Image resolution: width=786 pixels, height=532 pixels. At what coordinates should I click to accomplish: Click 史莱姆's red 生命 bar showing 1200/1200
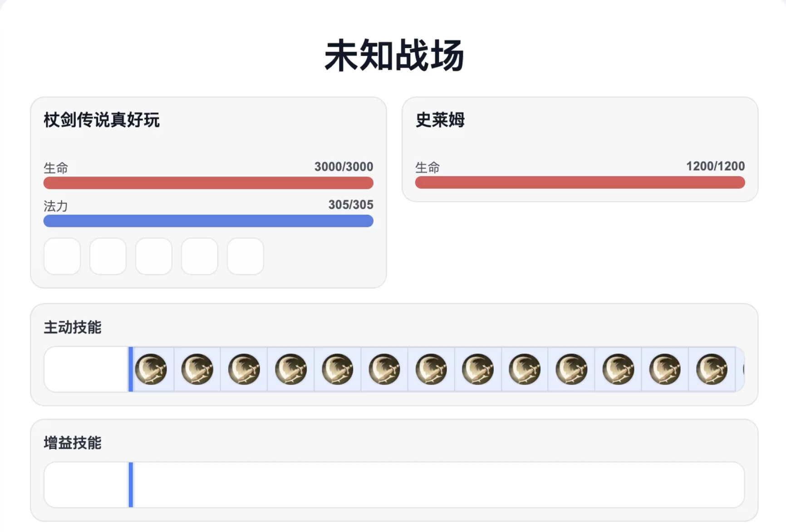580,182
